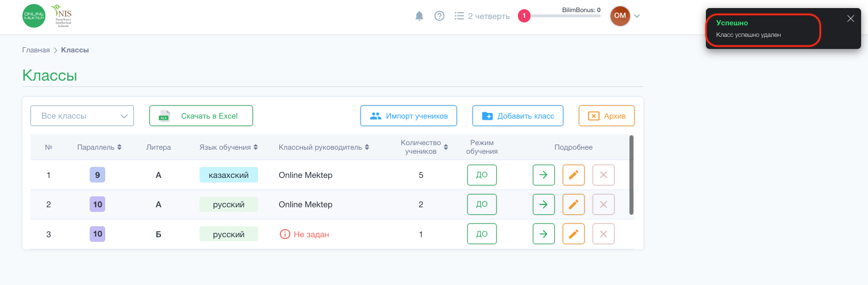This screenshot has height=285, width=868.
Task: Click русский tag in row 2
Action: (x=229, y=204)
